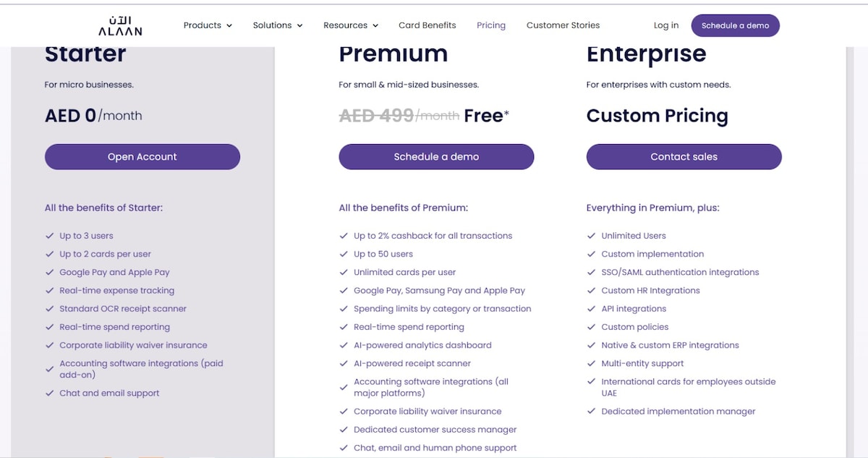
Task: Expand the Products dropdown menu
Action: pyautogui.click(x=208, y=25)
